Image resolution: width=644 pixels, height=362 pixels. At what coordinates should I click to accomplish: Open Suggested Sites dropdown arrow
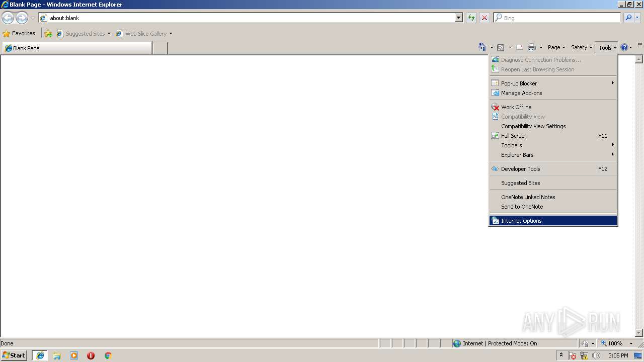coord(109,34)
